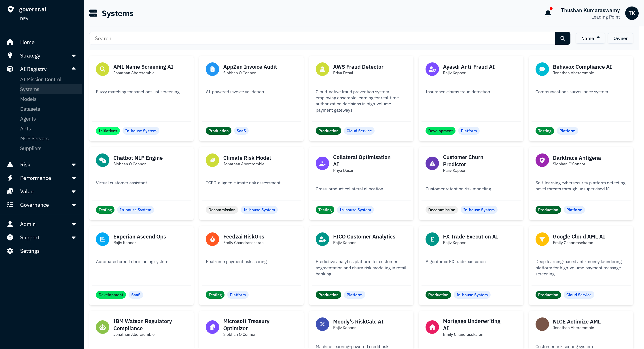The width and height of the screenshot is (644, 349).
Task: Click the Darktrace Antigena purple shield icon
Action: [542, 160]
